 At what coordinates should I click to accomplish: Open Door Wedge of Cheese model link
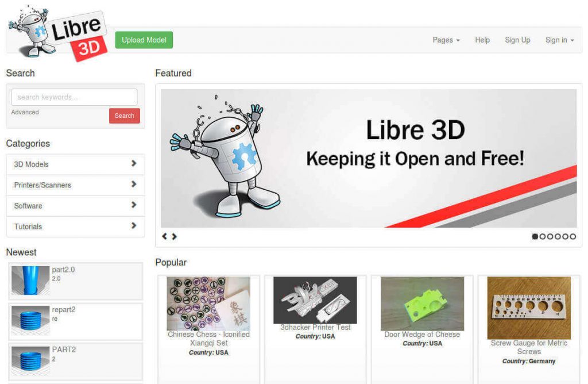422,335
